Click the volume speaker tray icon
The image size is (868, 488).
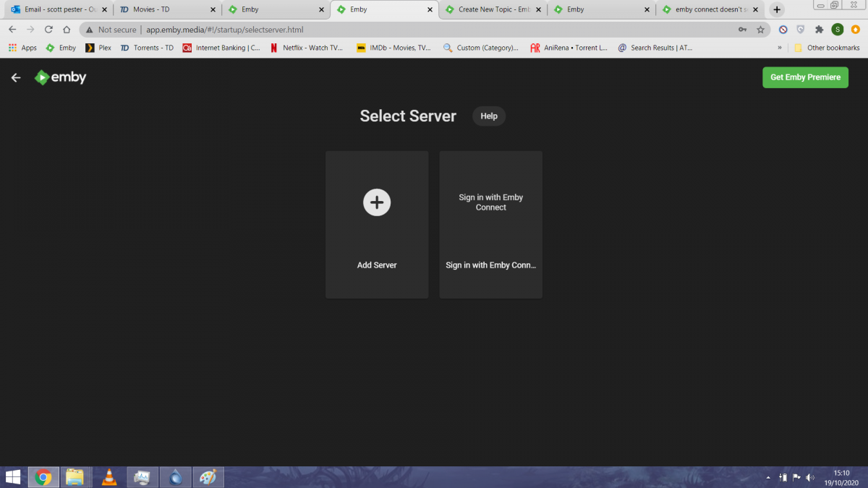[x=810, y=478]
